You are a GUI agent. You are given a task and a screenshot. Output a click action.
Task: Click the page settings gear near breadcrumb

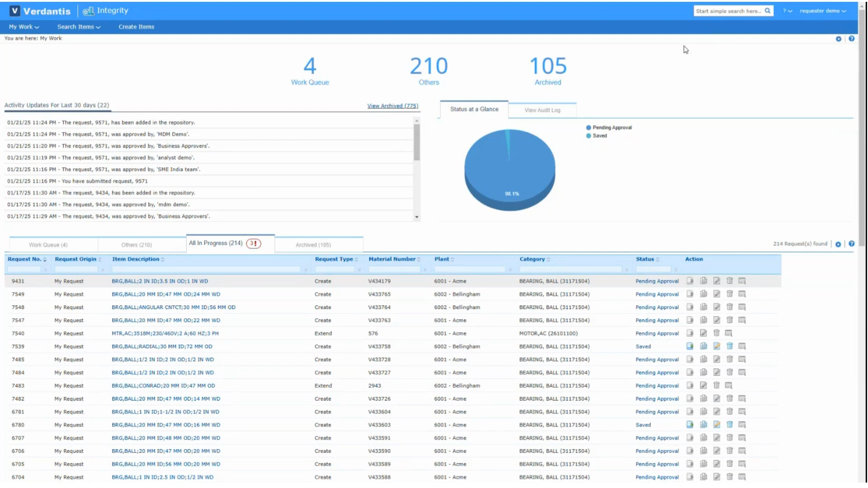pos(839,39)
